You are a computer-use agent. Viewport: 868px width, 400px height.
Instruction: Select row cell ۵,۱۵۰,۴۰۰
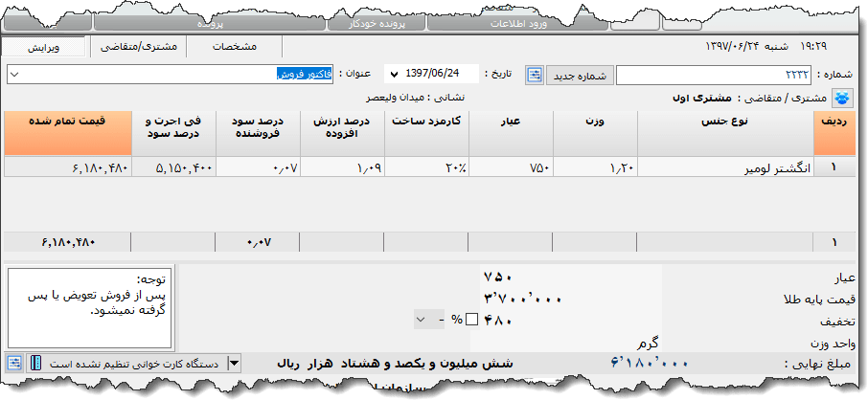173,167
